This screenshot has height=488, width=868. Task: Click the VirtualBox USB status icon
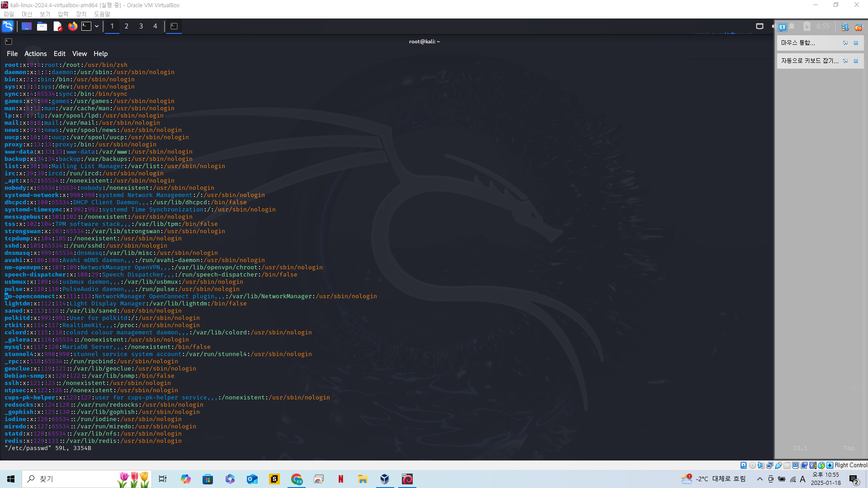(x=778, y=465)
